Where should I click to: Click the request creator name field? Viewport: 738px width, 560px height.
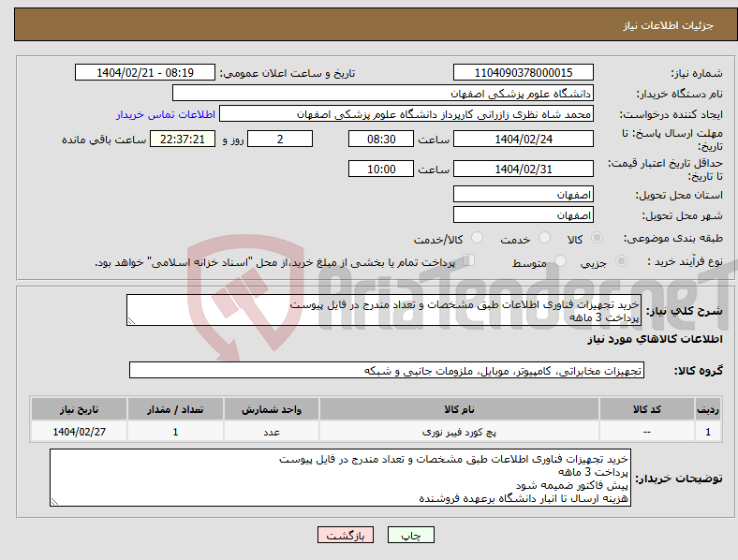click(406, 114)
